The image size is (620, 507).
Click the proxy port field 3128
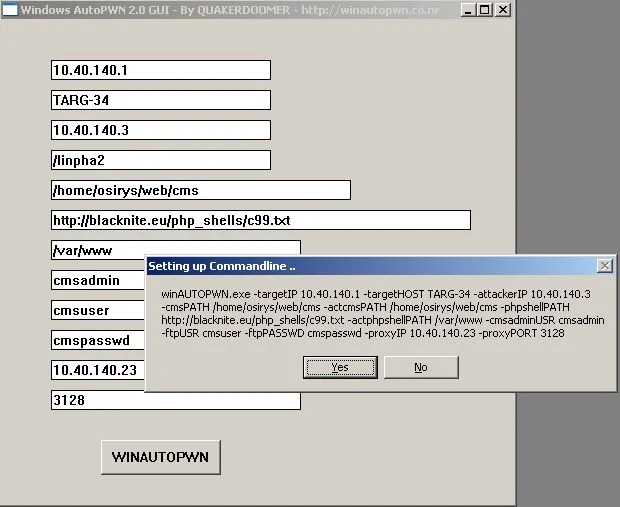(x=176, y=401)
